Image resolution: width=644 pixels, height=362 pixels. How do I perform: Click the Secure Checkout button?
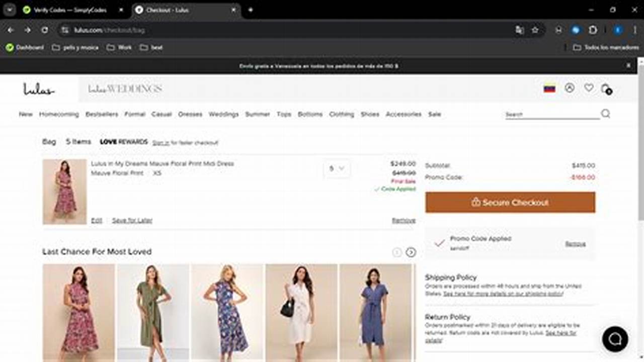coord(510,202)
